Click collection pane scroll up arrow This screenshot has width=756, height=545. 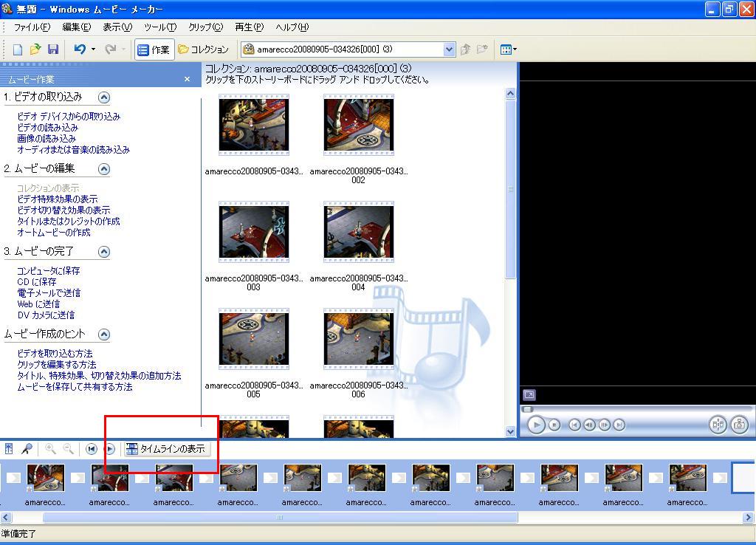pyautogui.click(x=511, y=94)
